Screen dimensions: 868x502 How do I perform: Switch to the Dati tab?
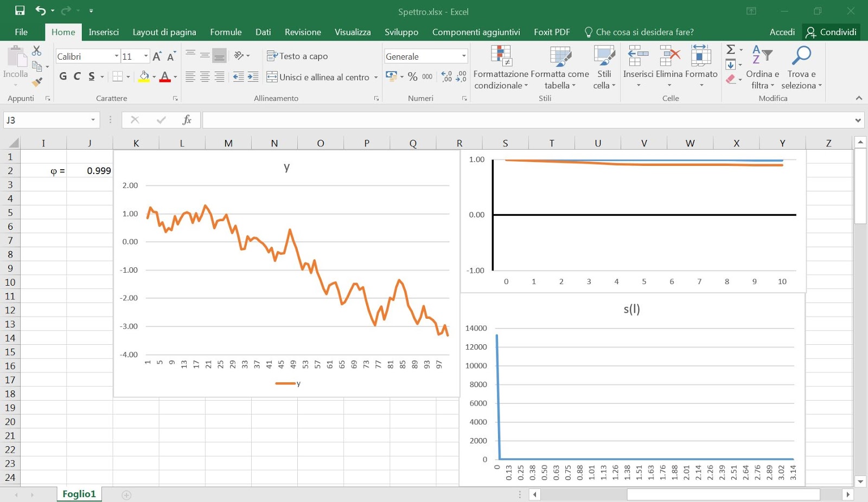263,32
